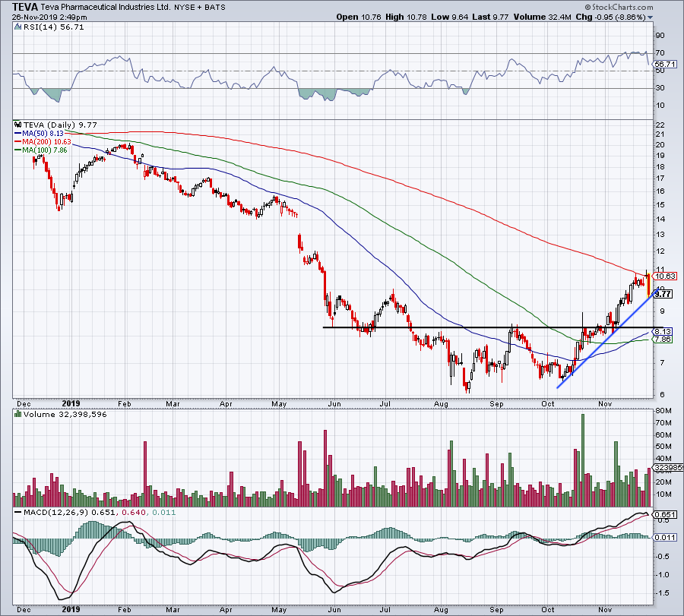Screen dimensions: 684x616
Task: Click the 'Nov' label on the MACD panel time axis
Action: [605, 609]
